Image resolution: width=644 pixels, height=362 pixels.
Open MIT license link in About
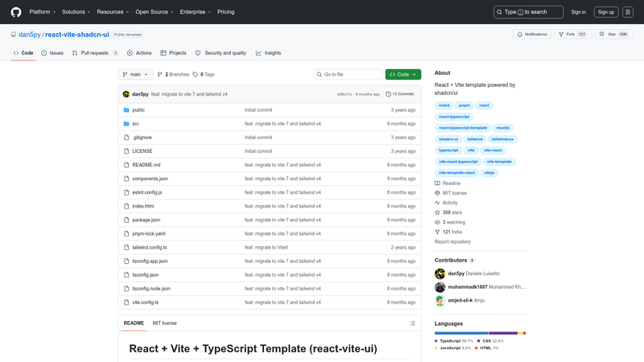pos(451,193)
